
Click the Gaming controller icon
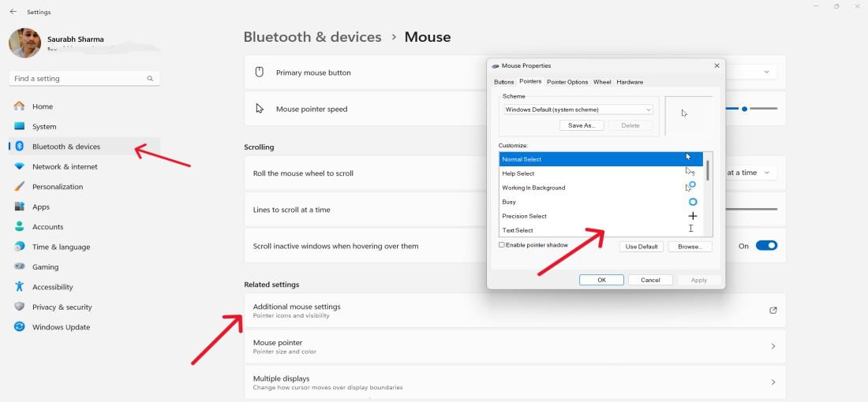pyautogui.click(x=19, y=267)
